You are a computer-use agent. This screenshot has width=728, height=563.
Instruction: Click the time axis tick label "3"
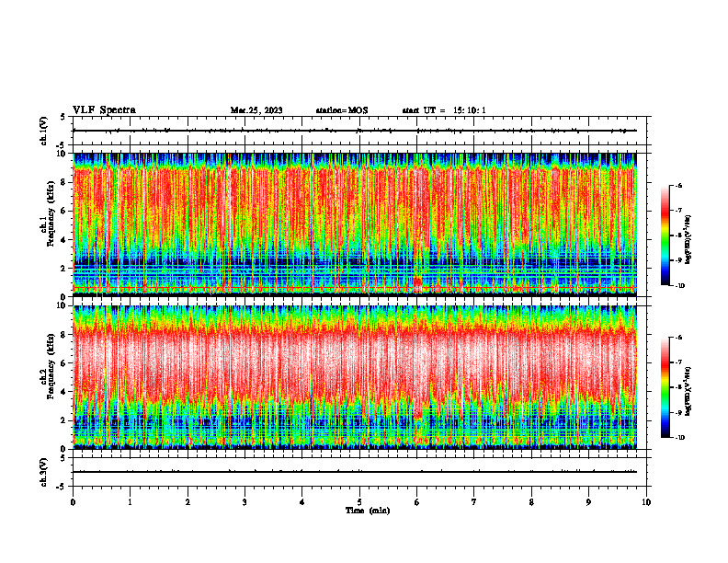[x=245, y=502]
